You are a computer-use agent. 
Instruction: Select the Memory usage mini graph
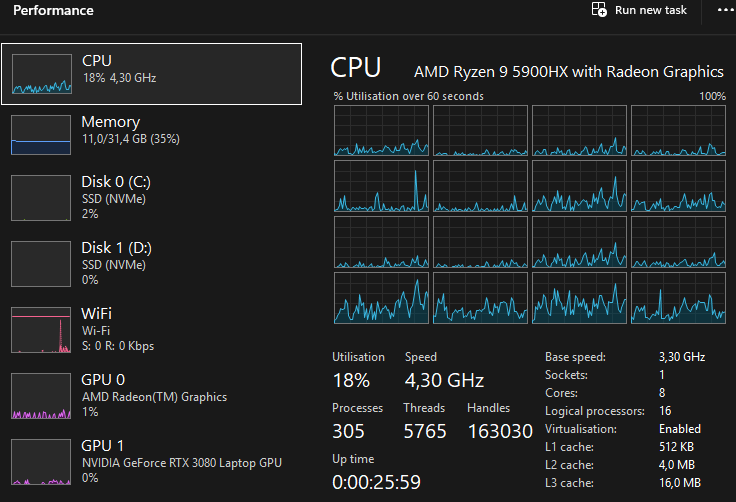tap(42, 135)
